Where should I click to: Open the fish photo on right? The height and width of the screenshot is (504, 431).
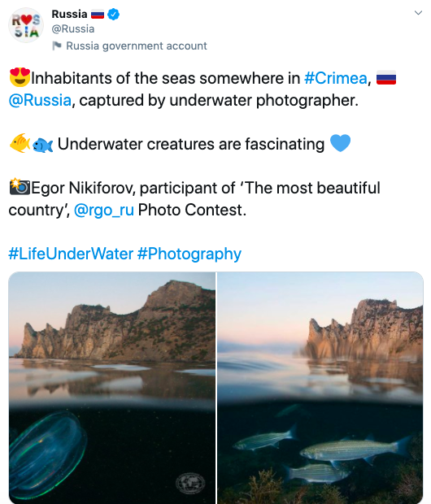320,388
